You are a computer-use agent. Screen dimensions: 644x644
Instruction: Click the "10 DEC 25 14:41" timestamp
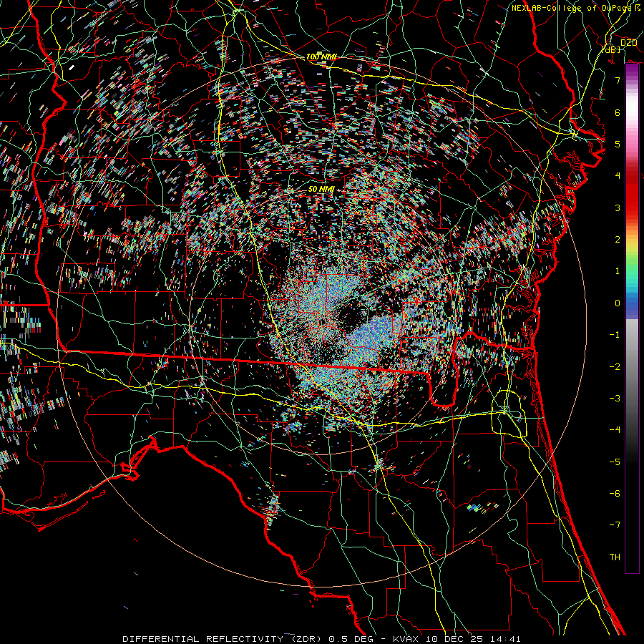(x=473, y=639)
